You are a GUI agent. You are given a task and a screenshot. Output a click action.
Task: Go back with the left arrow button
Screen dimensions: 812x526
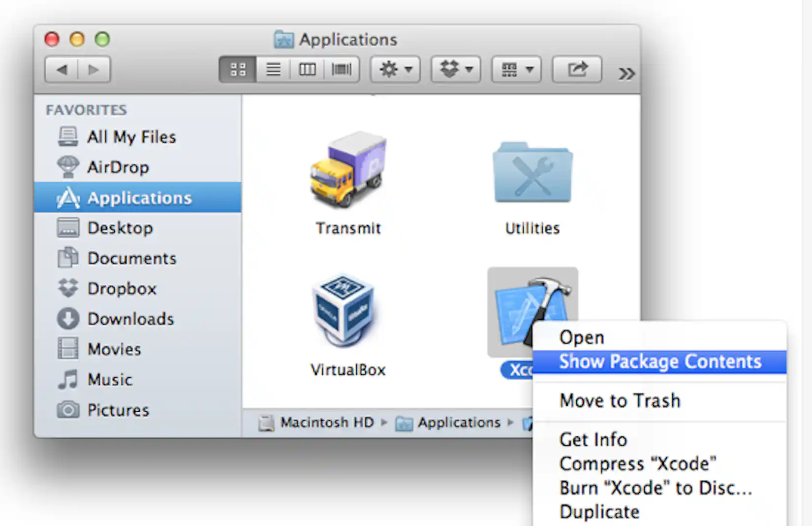tap(62, 69)
